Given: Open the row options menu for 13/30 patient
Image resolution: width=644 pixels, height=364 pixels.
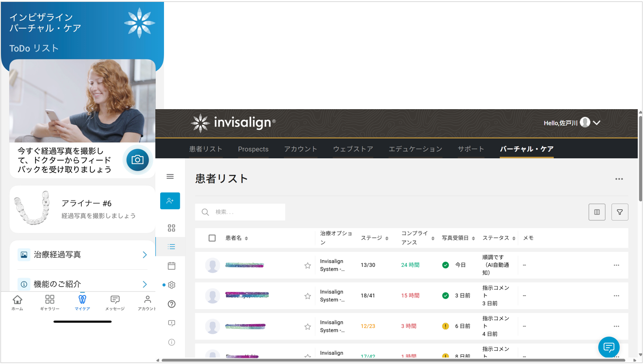Looking at the screenshot, I should pos(617,265).
